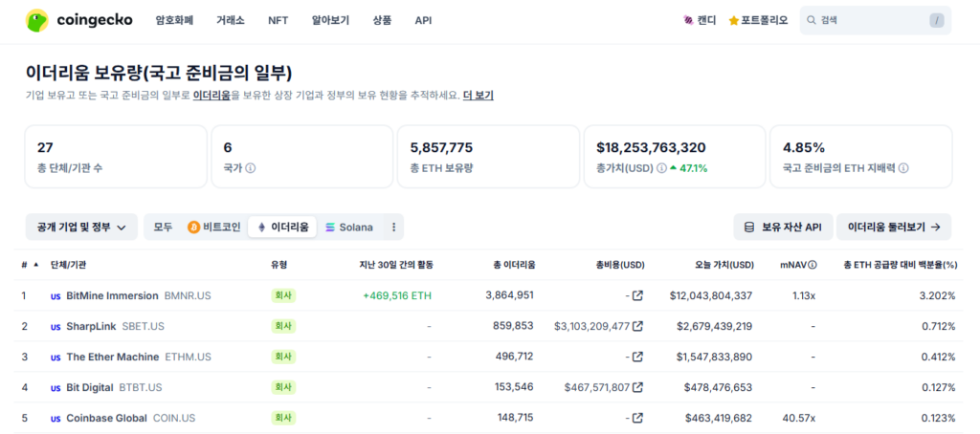Open the 캔디 link

click(700, 20)
